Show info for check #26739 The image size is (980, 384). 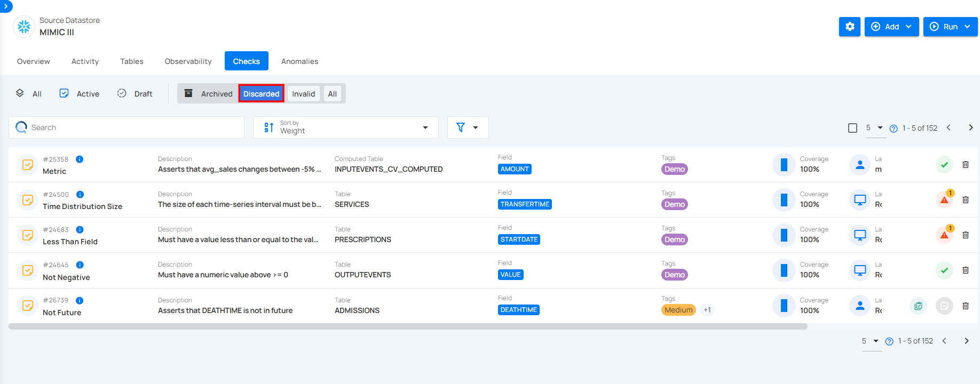(80, 301)
